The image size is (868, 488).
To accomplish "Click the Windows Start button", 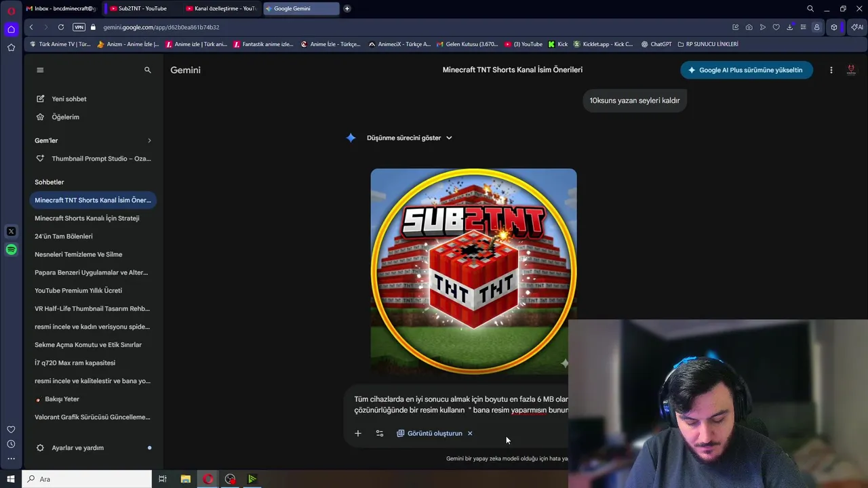I will click(x=11, y=479).
